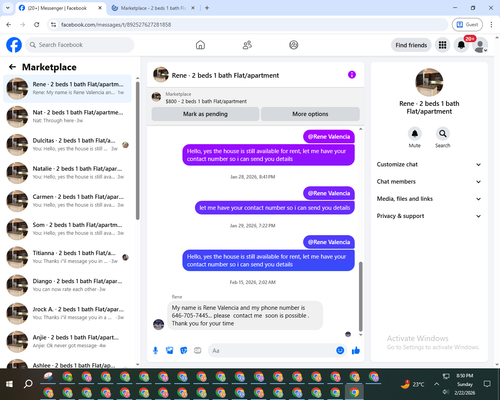This screenshot has height=400, width=500.
Task: Reload the page
Action: tap(37, 25)
